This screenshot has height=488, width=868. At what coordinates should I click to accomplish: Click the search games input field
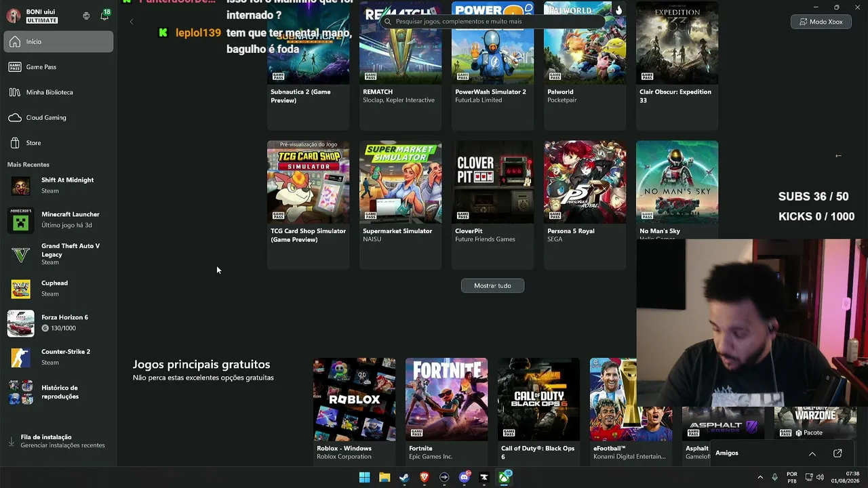[x=492, y=22]
